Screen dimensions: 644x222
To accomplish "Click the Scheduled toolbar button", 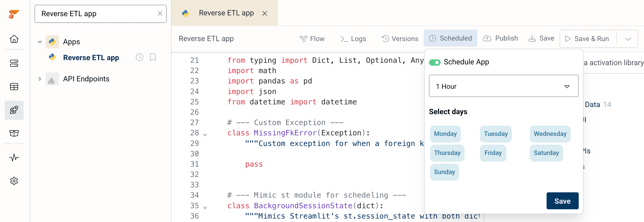I will (x=450, y=38).
